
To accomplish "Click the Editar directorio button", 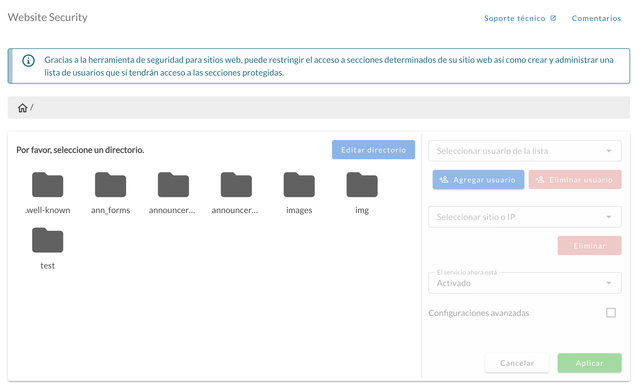I will [x=373, y=150].
